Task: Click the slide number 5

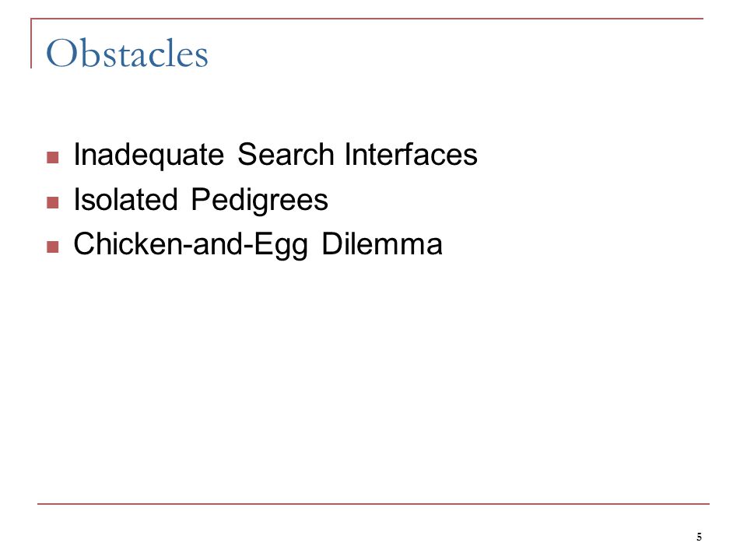Action: [x=699, y=537]
